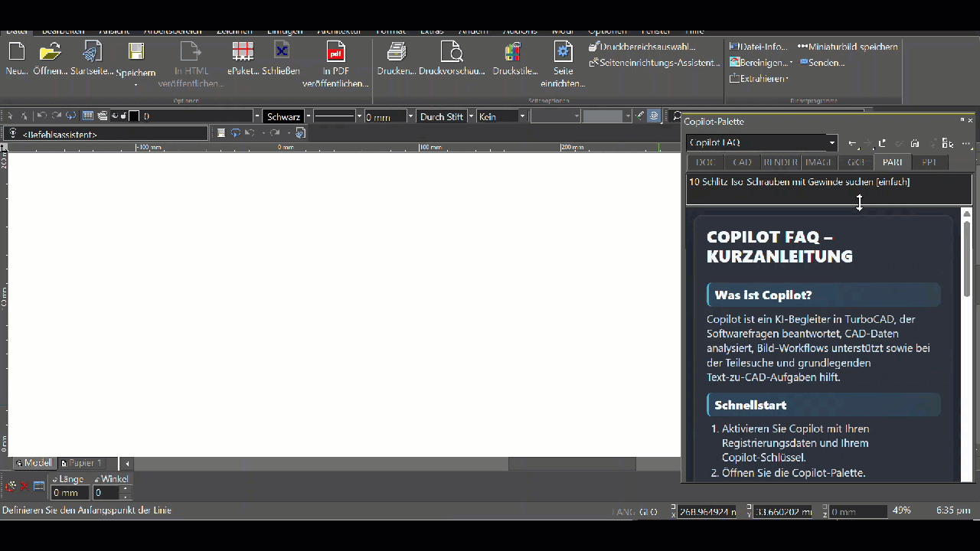
Task: Click the Drucken printer icon
Action: 396,52
